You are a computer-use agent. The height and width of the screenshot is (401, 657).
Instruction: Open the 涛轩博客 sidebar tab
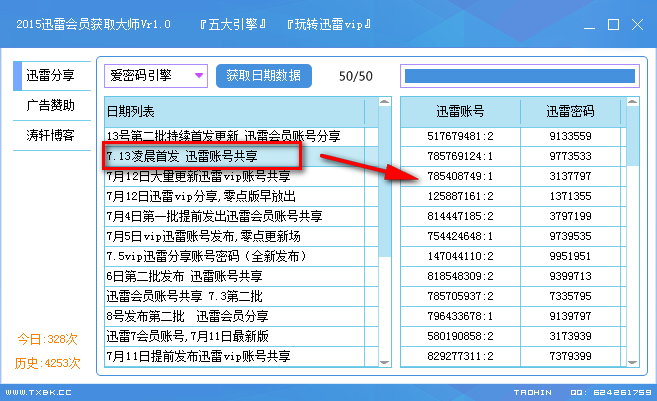[x=52, y=135]
